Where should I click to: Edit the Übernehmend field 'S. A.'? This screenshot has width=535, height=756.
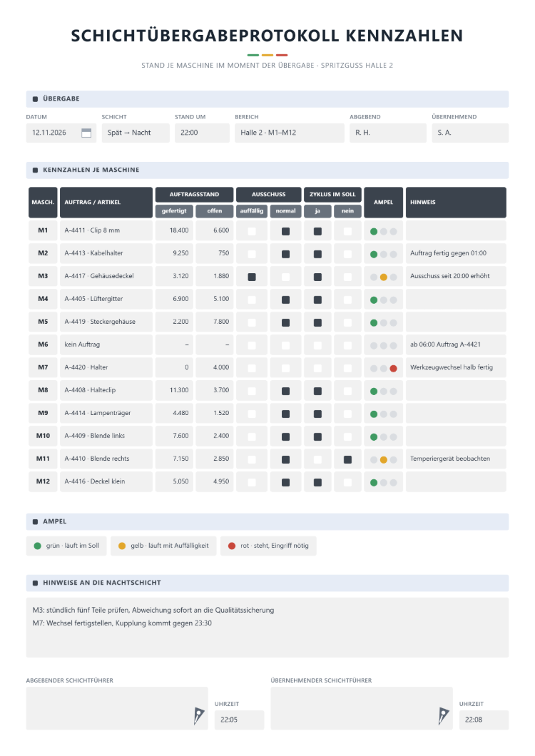[470, 133]
